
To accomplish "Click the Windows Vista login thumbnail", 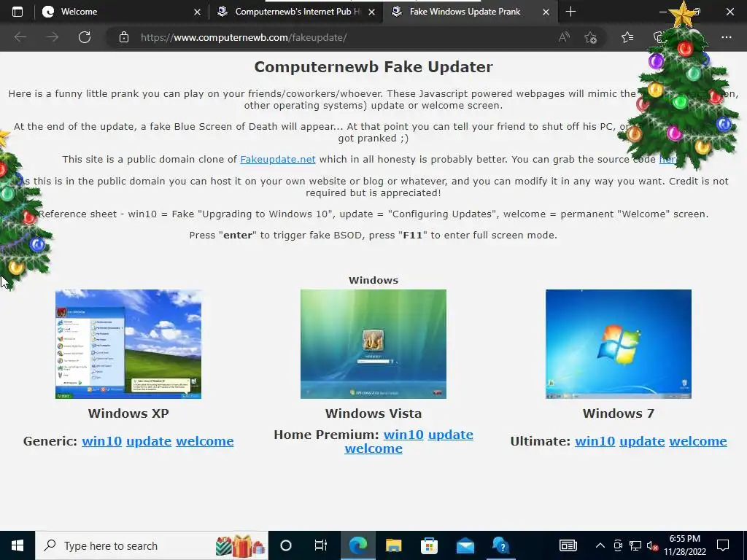I will pos(373,344).
